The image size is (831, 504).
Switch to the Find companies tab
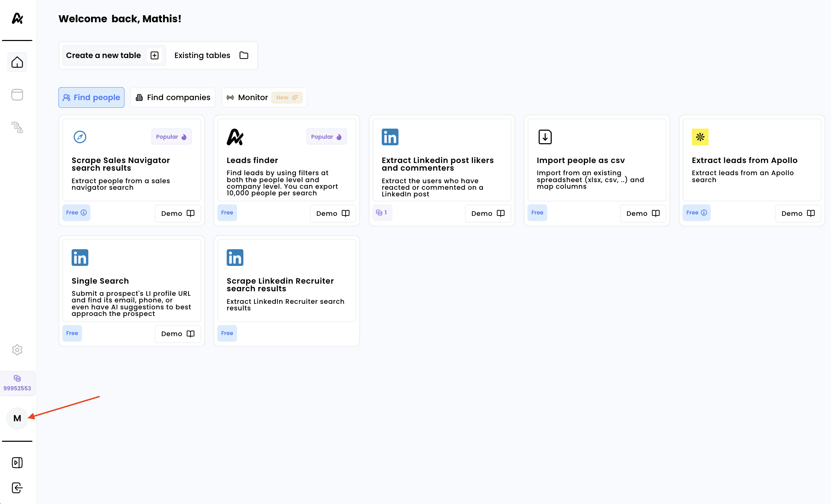tap(173, 97)
